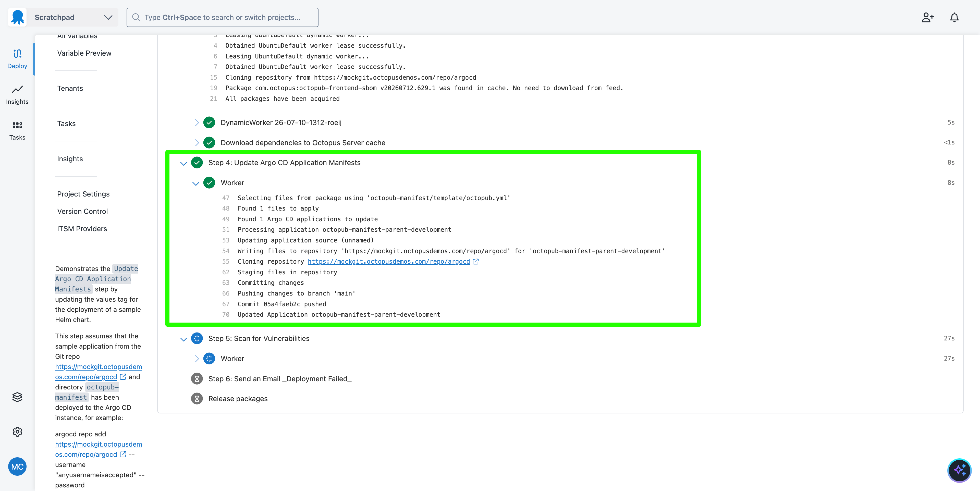This screenshot has height=491, width=980.
Task: Open ITSM Providers menu item
Action: tap(82, 229)
